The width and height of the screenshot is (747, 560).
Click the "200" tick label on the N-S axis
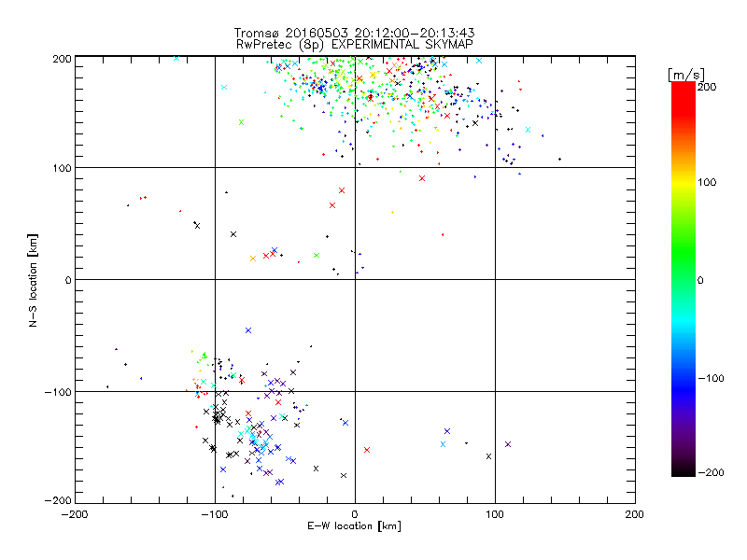coord(62,59)
